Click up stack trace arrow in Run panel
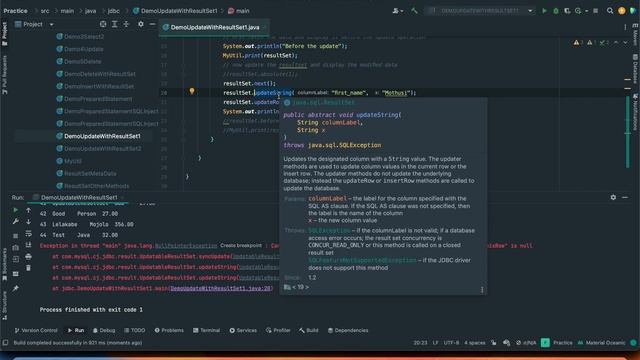This screenshot has width=640, height=360. 28,210
